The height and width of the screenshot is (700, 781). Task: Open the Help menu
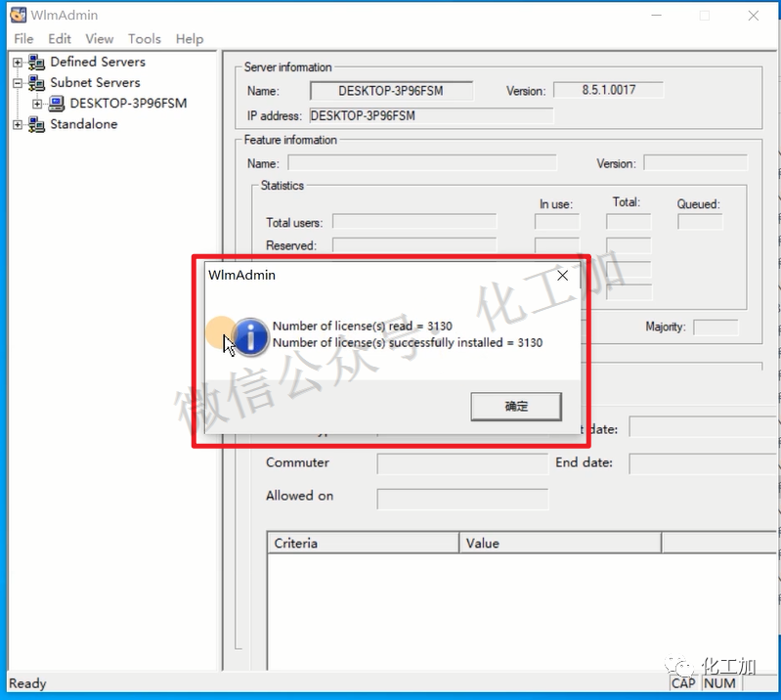[190, 39]
